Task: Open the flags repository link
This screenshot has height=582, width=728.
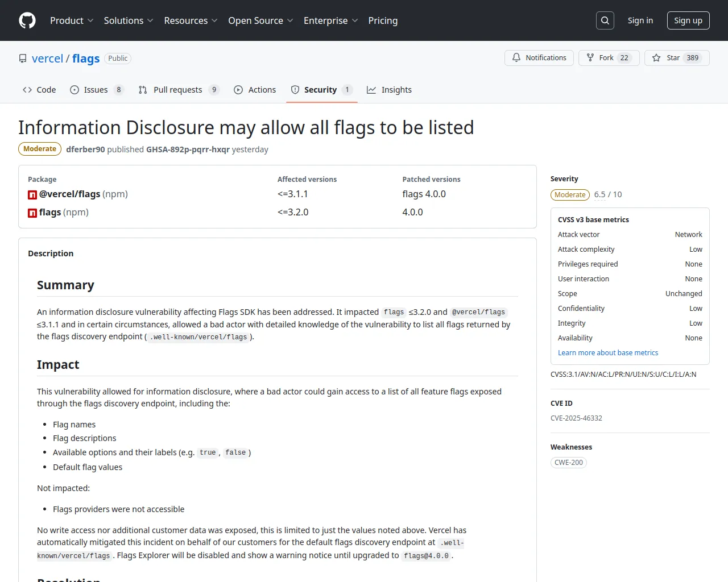Action: pos(86,59)
